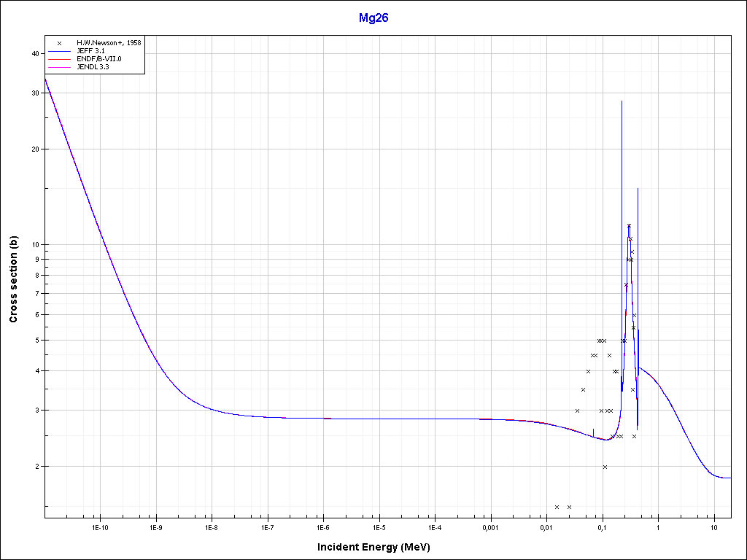Click the cross marker icon in the legend
747x560 pixels.
point(59,43)
